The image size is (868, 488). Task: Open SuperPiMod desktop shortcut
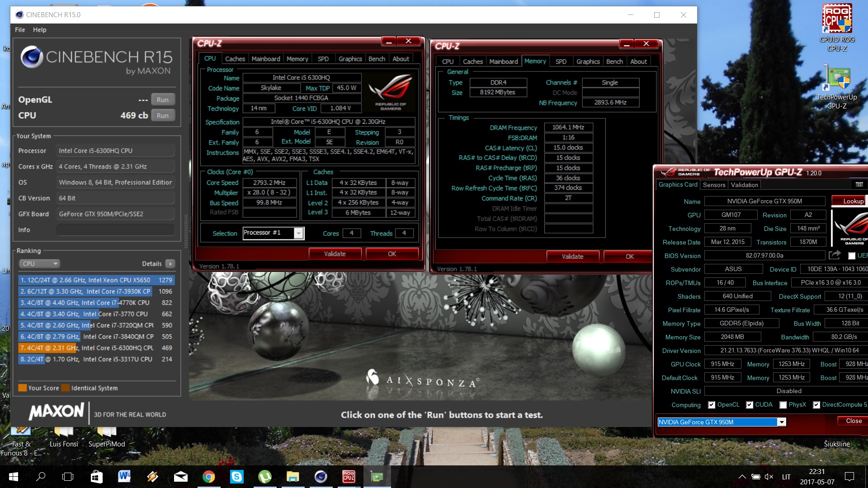(x=107, y=436)
